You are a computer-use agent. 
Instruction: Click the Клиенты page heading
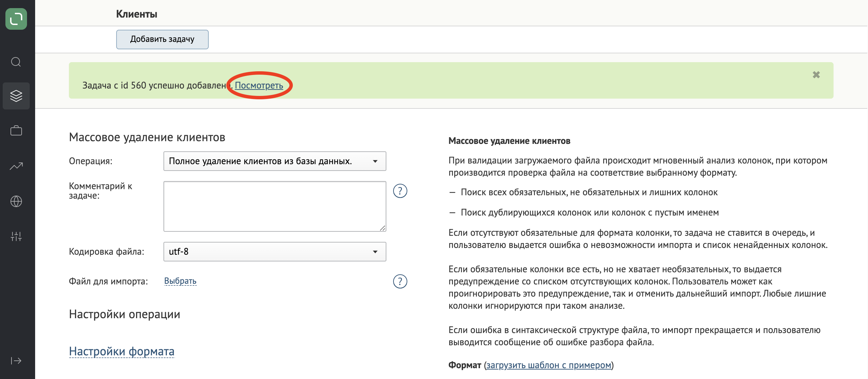137,14
